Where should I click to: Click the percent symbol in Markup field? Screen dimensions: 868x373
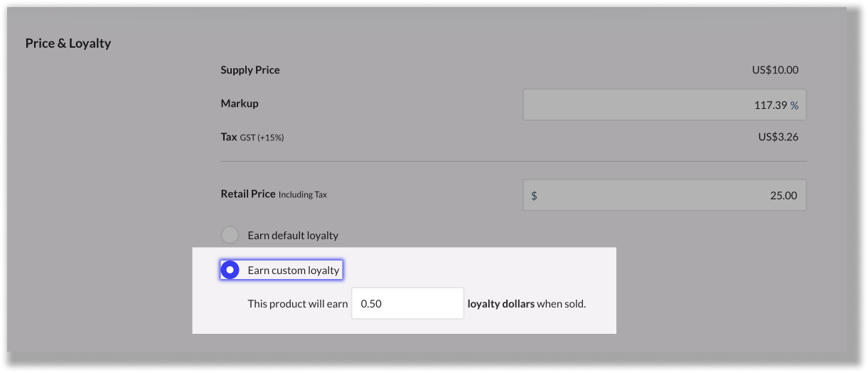click(x=794, y=105)
